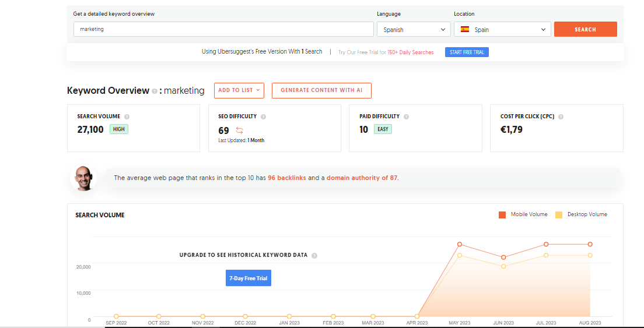The width and height of the screenshot is (644, 328).
Task: Click the SEO difficulty refresh arrows icon
Action: [239, 131]
